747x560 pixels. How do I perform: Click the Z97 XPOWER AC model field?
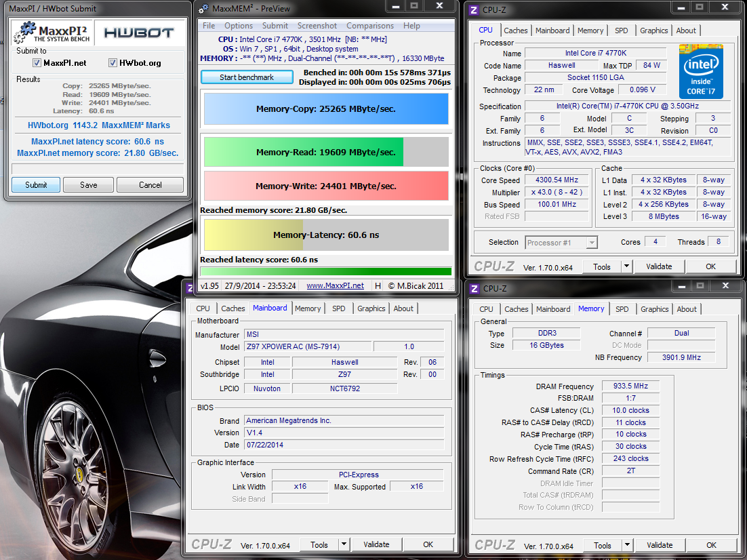308,346
